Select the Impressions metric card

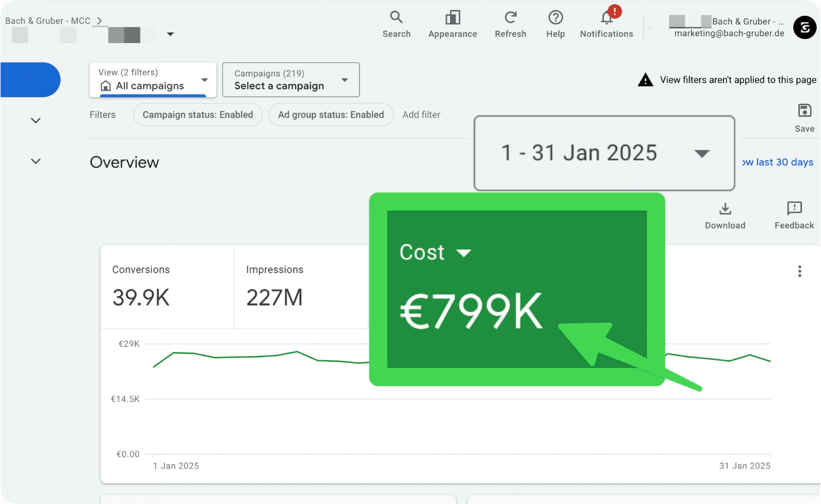pos(302,287)
